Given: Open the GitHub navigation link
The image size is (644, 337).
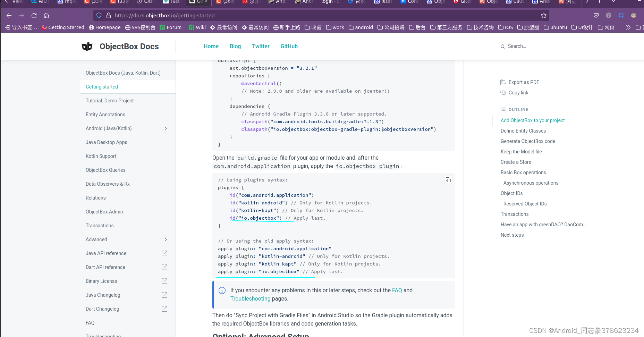Looking at the screenshot, I should tap(289, 46).
